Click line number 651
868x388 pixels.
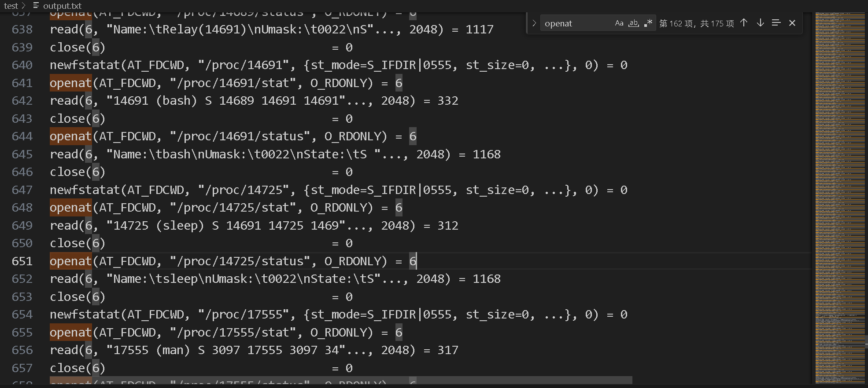(22, 261)
